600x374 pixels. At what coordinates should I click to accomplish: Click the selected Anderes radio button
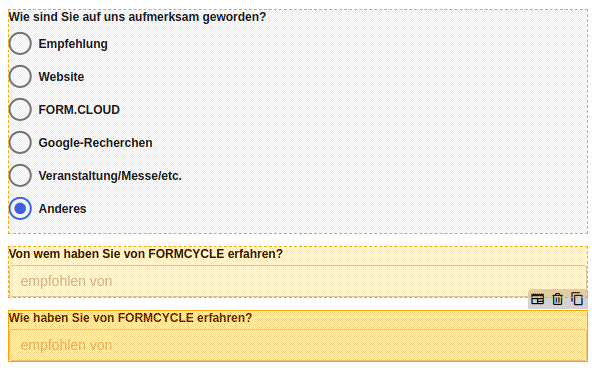(20, 208)
